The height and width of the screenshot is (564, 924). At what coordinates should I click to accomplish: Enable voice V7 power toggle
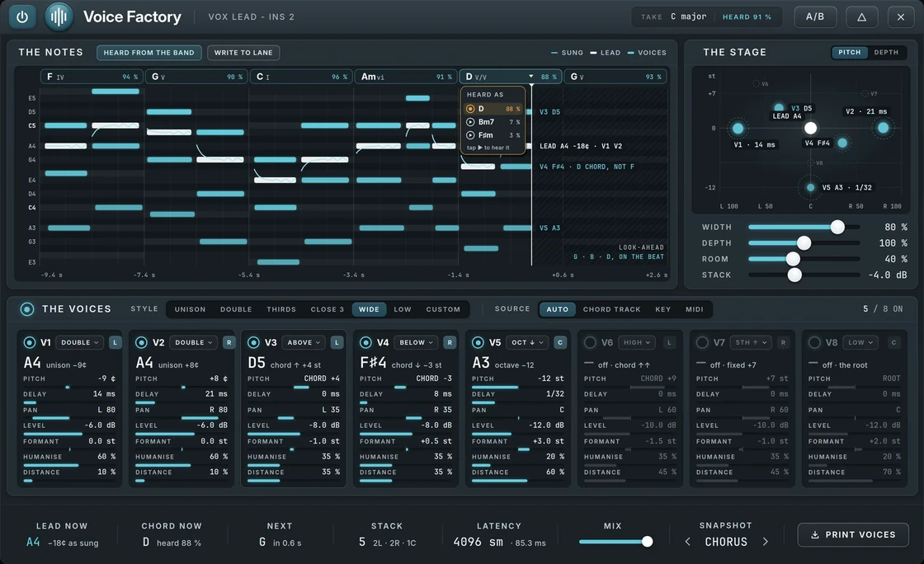point(702,342)
